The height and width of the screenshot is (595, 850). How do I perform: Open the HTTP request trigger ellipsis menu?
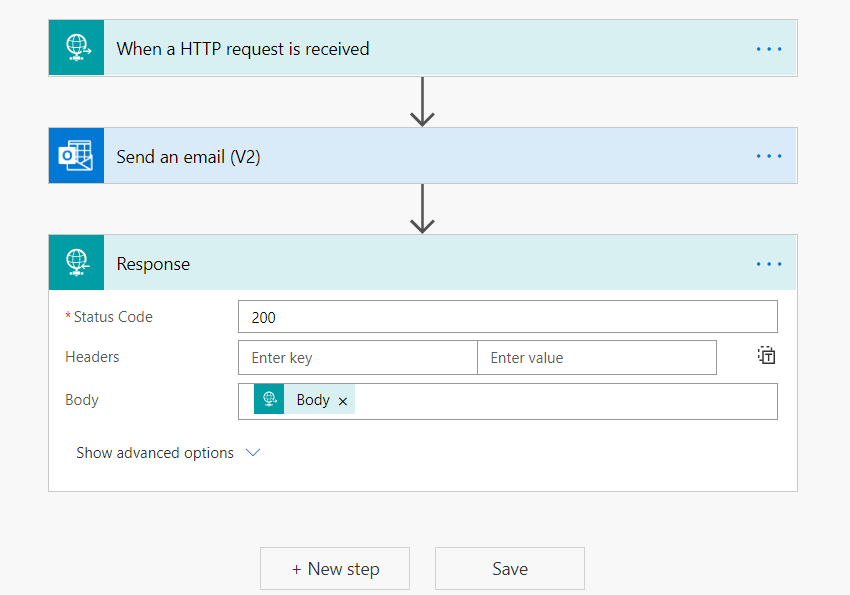click(x=768, y=48)
